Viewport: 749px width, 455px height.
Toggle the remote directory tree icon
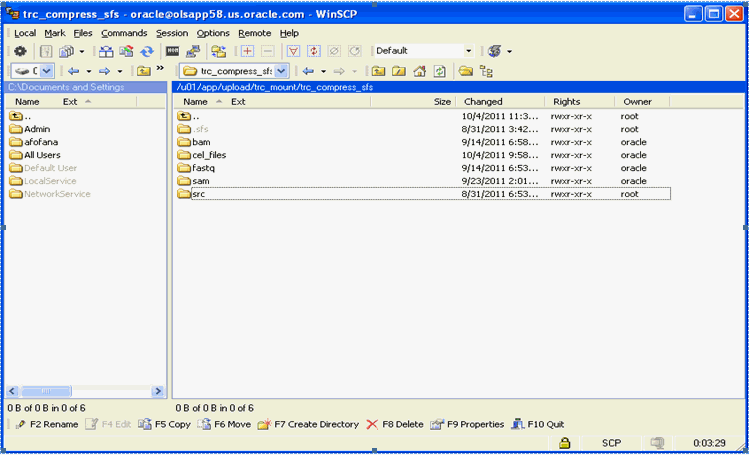[x=486, y=71]
